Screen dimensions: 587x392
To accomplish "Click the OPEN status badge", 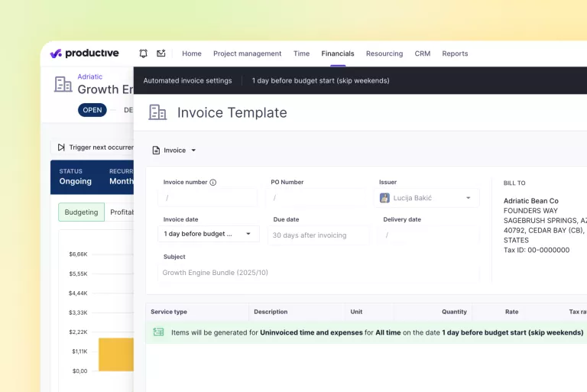I will click(x=92, y=110).
